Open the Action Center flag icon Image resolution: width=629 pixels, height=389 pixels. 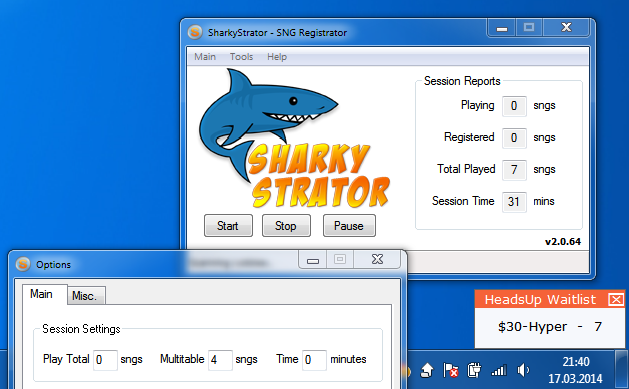[x=450, y=370]
